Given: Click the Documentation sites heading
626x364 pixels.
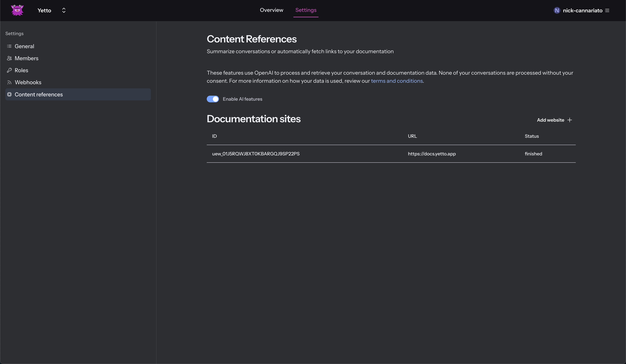Looking at the screenshot, I should coord(253,119).
